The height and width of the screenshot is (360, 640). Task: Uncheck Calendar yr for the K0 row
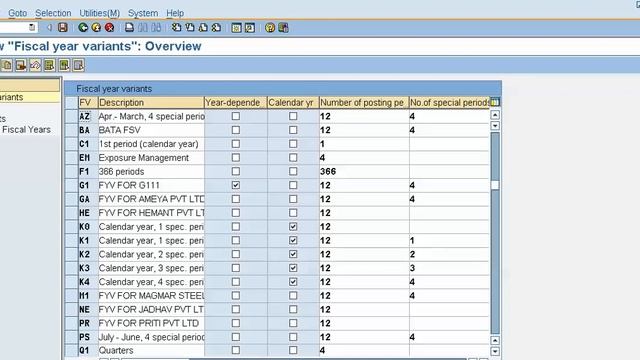tap(293, 227)
